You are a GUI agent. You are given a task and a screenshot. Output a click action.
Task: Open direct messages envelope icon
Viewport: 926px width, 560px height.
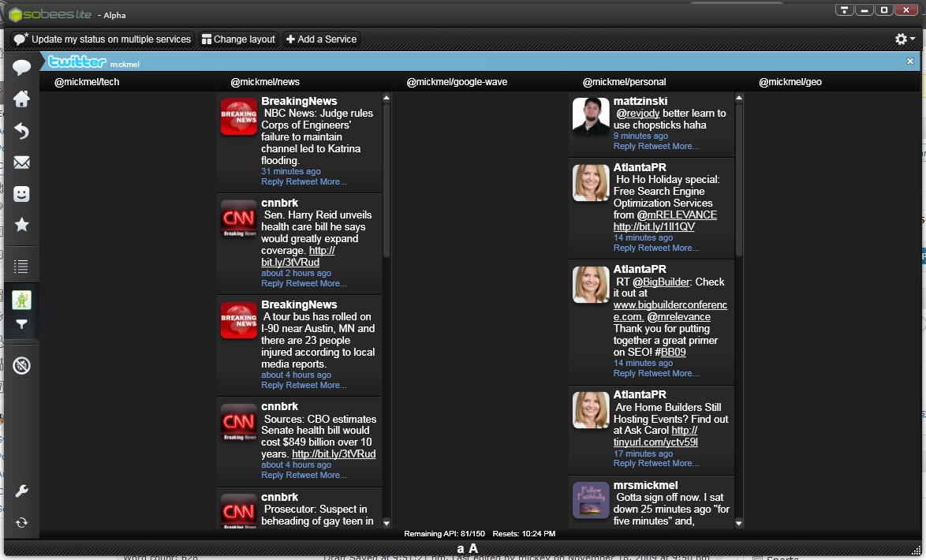(x=21, y=162)
